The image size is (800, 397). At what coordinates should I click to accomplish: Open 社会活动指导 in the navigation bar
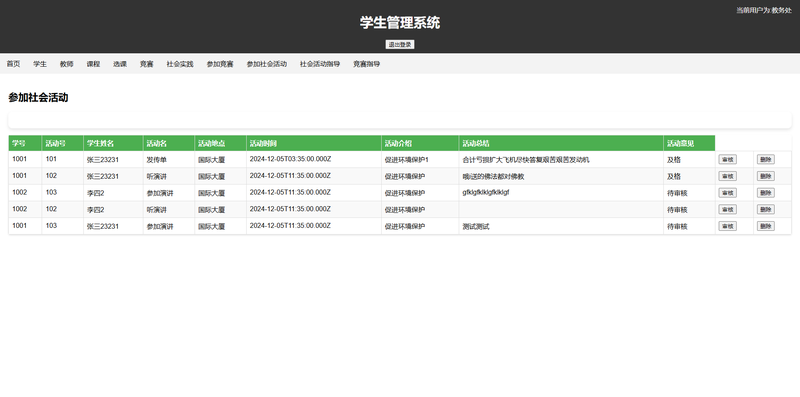320,64
